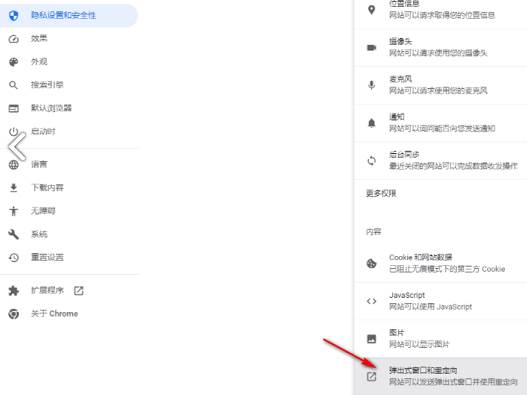Open Cookie 和网站数据 settings row
This screenshot has width=527, height=395.
pyautogui.click(x=441, y=263)
